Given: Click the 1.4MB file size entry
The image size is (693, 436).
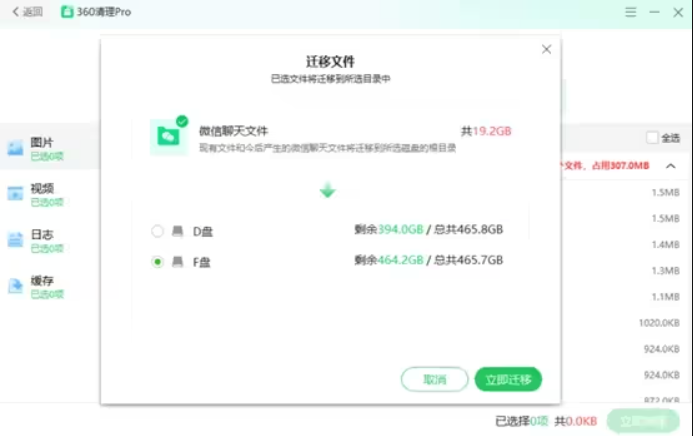Looking at the screenshot, I should 666,245.
